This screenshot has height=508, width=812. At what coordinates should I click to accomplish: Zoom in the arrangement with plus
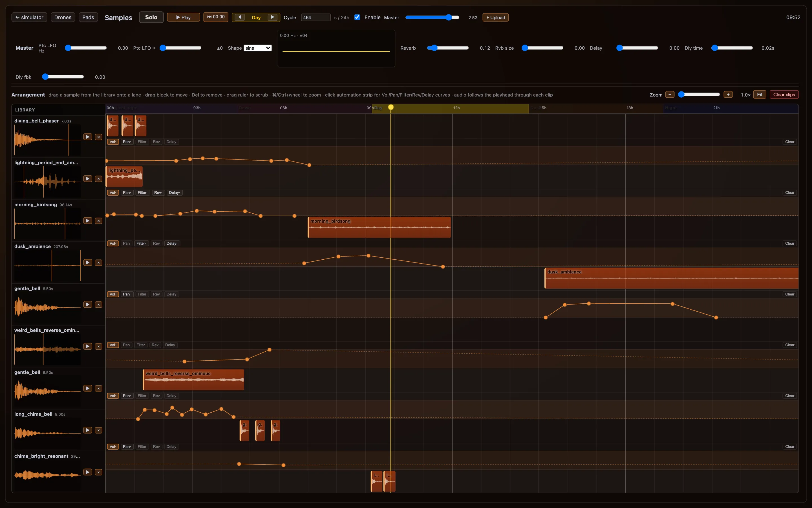click(728, 95)
